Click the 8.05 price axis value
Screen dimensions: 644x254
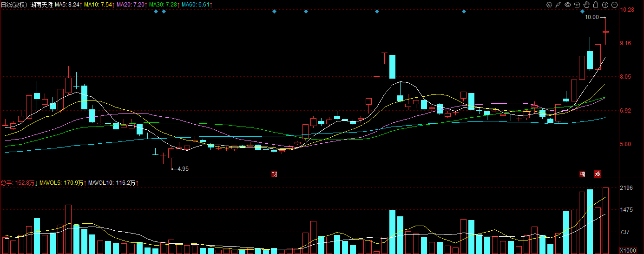(625, 77)
